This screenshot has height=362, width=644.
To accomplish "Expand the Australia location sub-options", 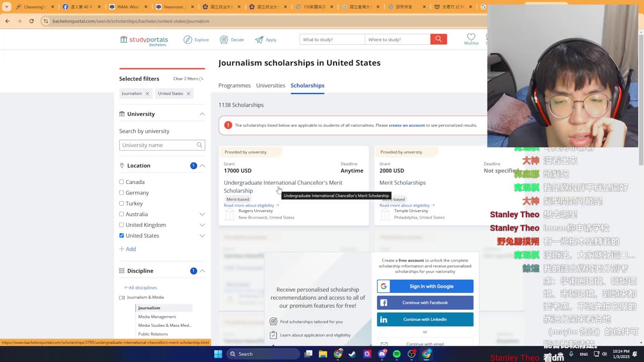I will (x=202, y=214).
